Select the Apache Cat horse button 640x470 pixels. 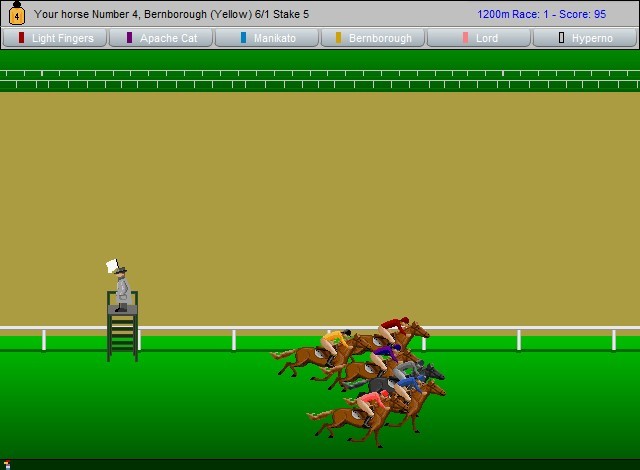(160, 38)
